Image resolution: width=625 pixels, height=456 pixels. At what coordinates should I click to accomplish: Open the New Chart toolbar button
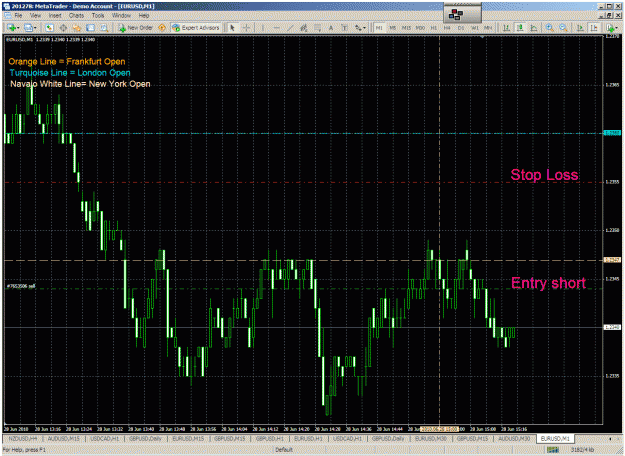(11, 28)
